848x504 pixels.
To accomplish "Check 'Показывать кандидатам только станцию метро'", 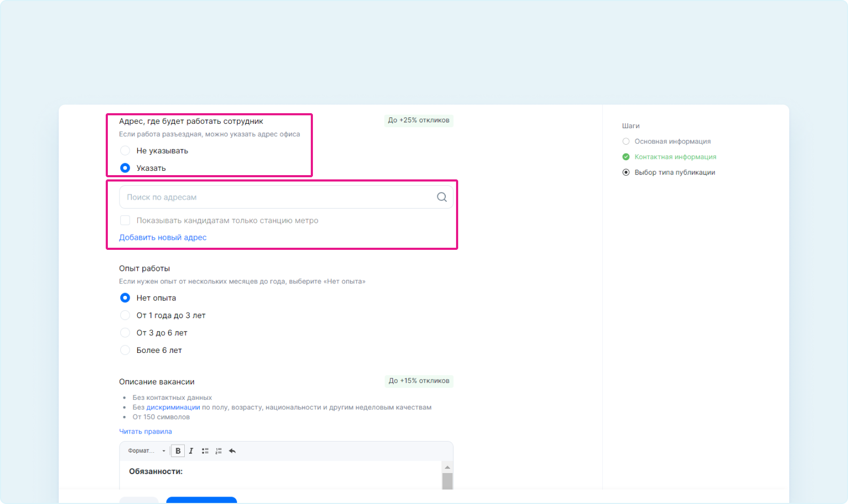I will pyautogui.click(x=125, y=220).
